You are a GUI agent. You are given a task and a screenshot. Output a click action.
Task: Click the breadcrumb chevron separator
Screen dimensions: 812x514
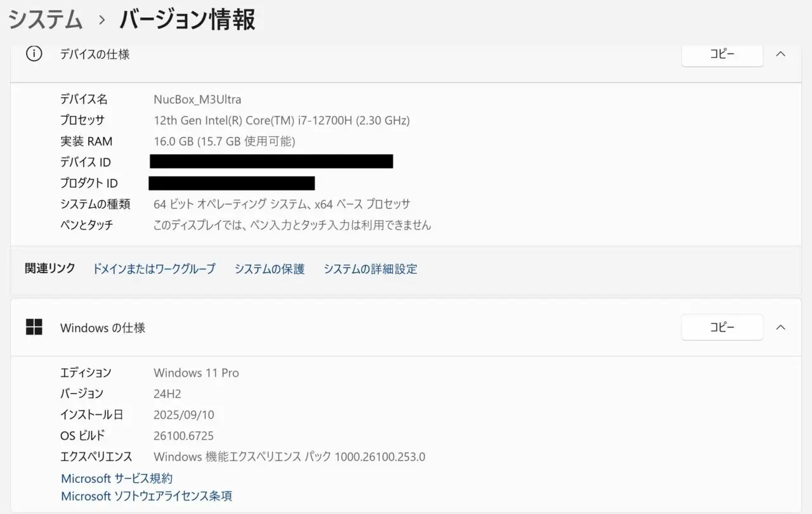(x=101, y=20)
